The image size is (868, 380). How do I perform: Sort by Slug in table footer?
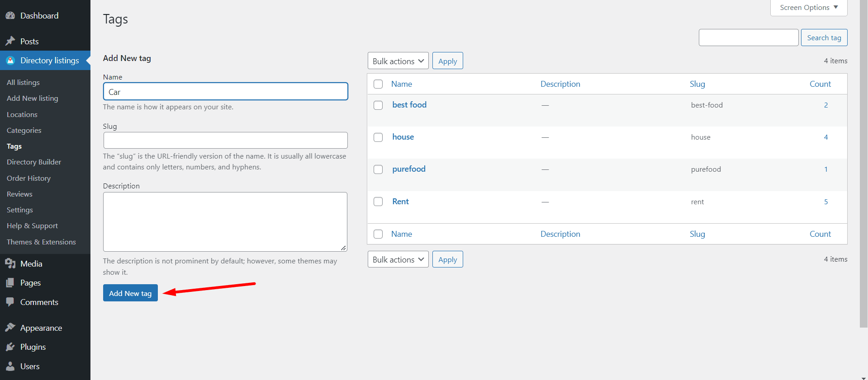coord(697,234)
